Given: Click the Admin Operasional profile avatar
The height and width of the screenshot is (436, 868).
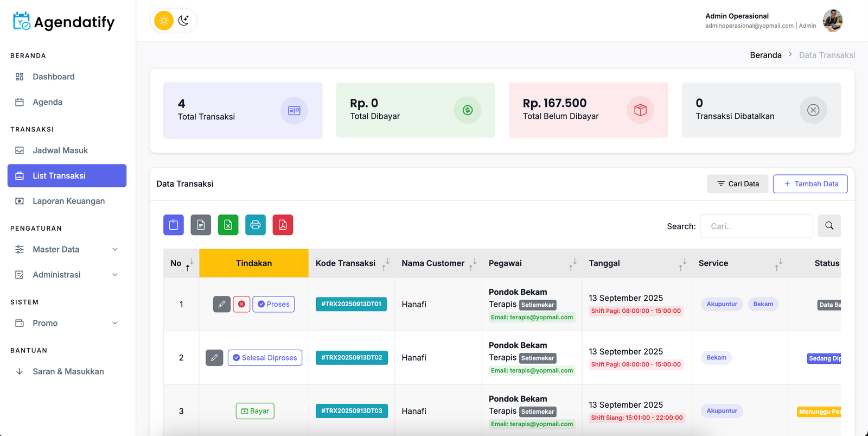Looking at the screenshot, I should (832, 21).
